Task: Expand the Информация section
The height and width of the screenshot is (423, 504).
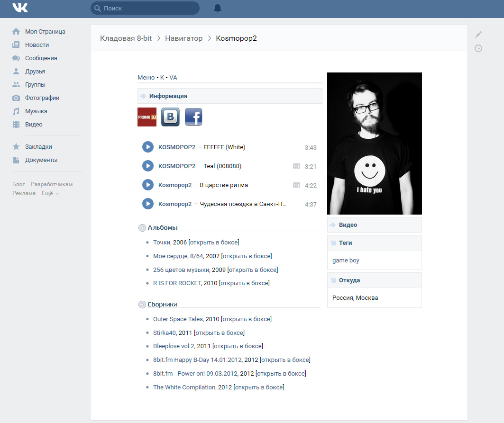Action: coord(168,96)
